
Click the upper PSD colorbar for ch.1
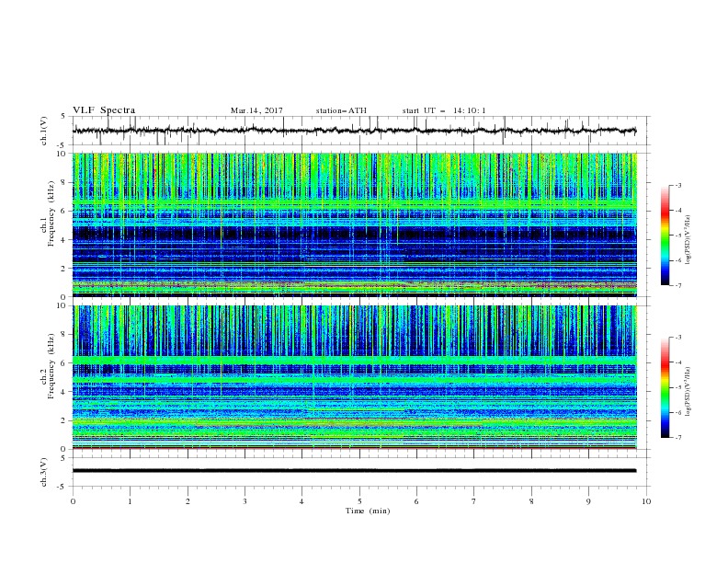coord(665,236)
